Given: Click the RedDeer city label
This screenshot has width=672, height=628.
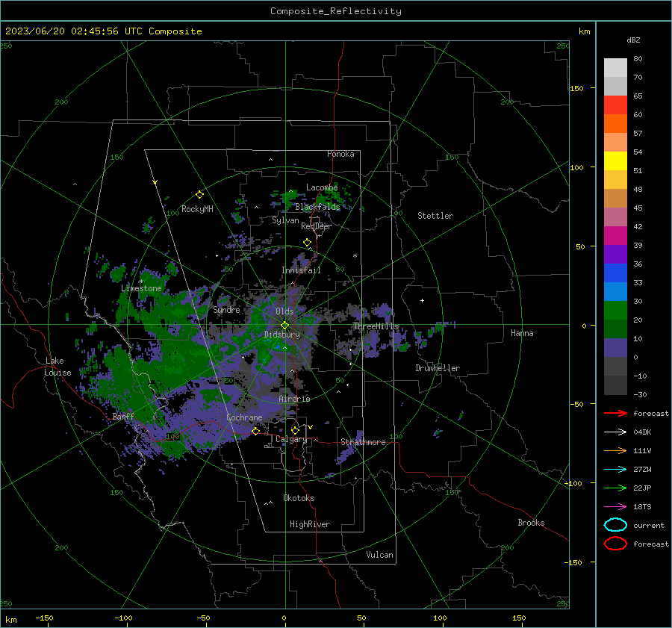Looking at the screenshot, I should pyautogui.click(x=317, y=226).
